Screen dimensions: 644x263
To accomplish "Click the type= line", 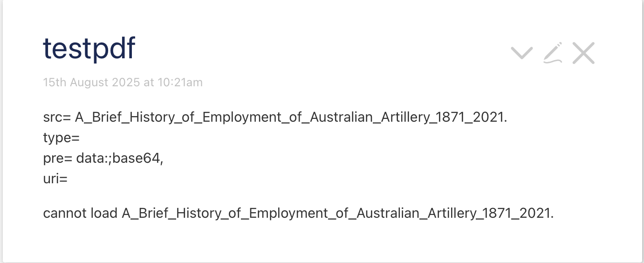I will click(62, 138).
